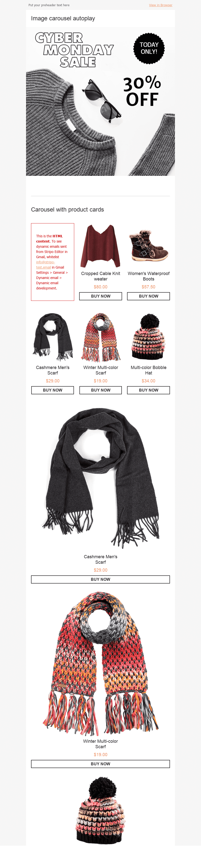Screen dimensions: 201x868
Task: Click the Cyber Monday Sale banner image
Action: tap(100, 101)
